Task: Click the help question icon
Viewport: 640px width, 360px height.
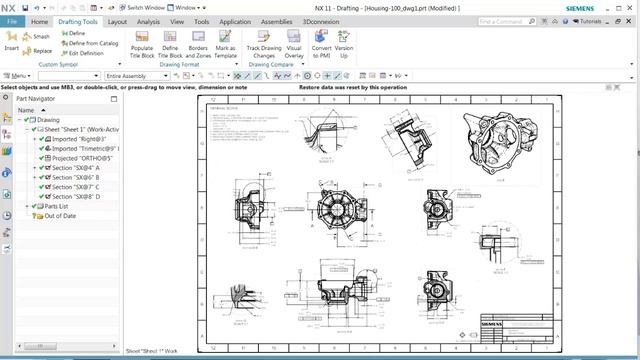Action: (x=565, y=21)
